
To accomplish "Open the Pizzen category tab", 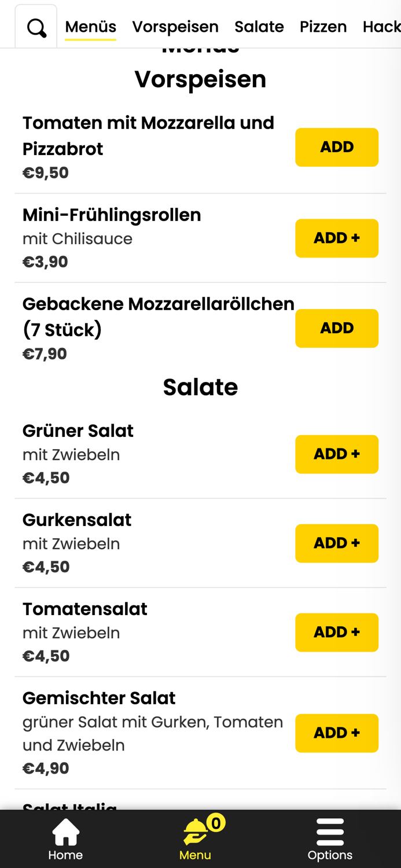I will pyautogui.click(x=323, y=27).
